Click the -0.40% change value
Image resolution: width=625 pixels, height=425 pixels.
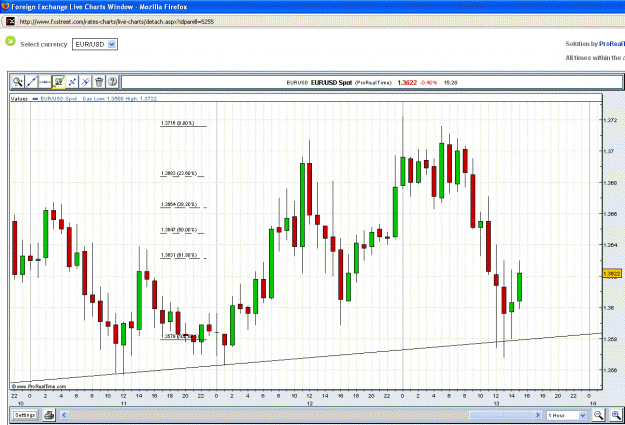428,83
